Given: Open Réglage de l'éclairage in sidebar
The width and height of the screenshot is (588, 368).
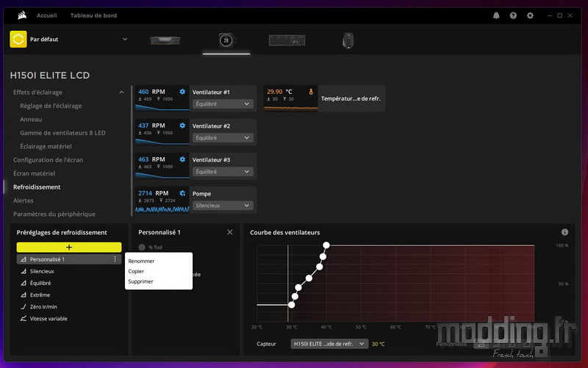Looking at the screenshot, I should pyautogui.click(x=51, y=106).
